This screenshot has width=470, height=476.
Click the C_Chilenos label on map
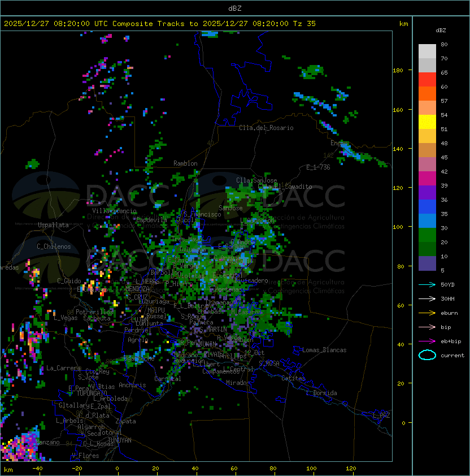(54, 246)
